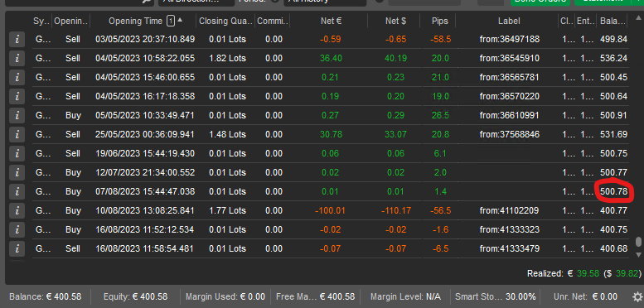The width and height of the screenshot is (644, 308).
Task: Sort by the Opening Direction column header
Action: [x=71, y=21]
